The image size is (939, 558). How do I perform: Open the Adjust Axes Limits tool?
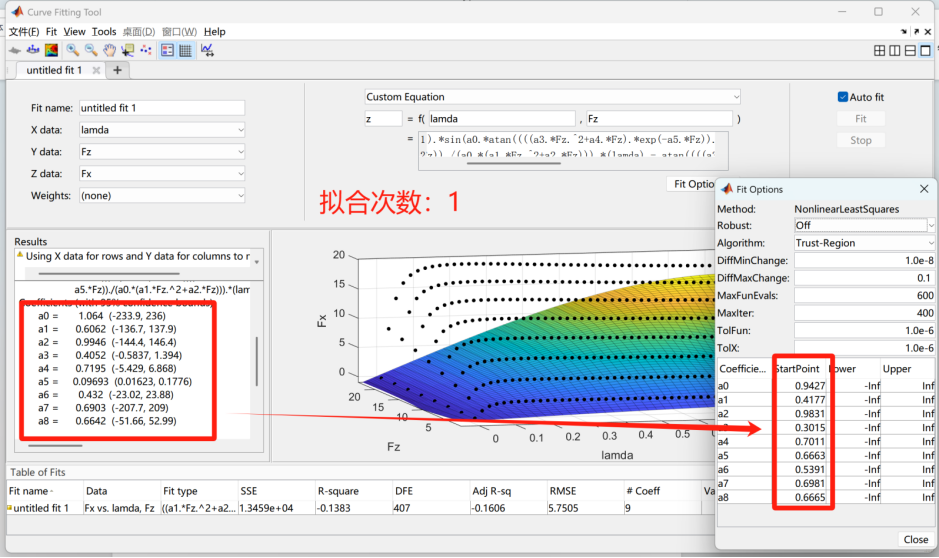pos(207,50)
